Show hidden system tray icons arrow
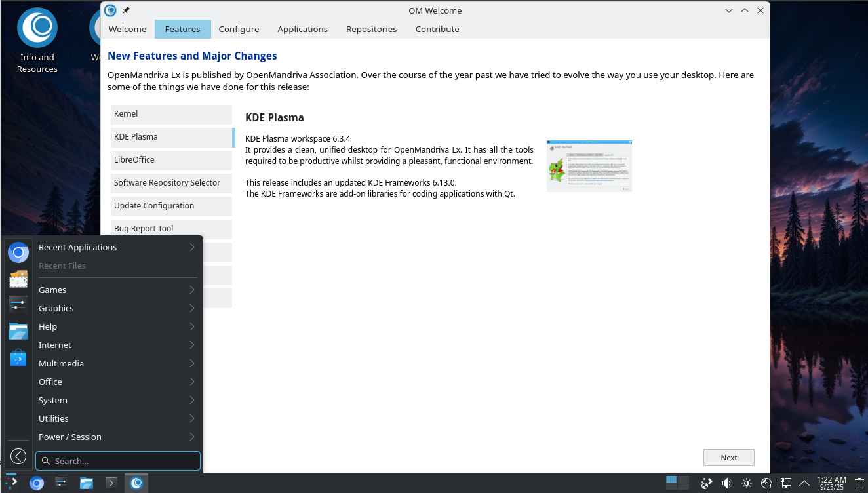Image resolution: width=868 pixels, height=493 pixels. pyautogui.click(x=804, y=483)
